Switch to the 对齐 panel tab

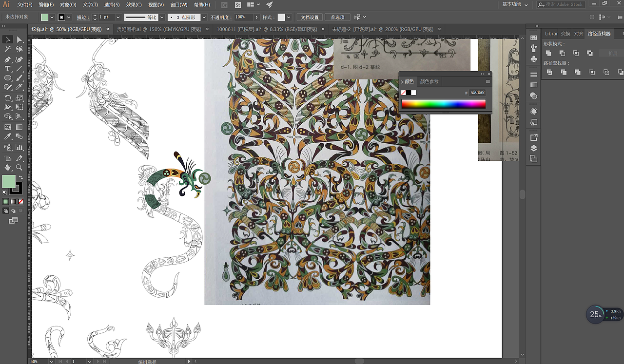click(579, 34)
